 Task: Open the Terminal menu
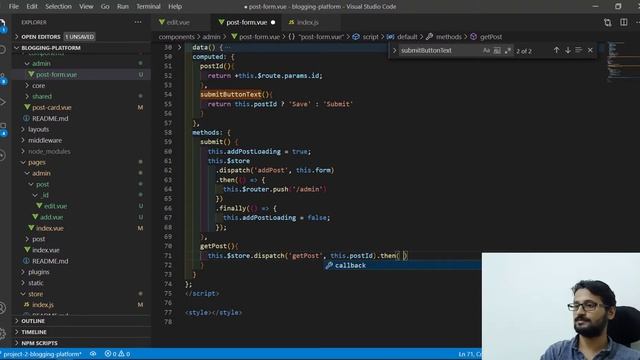point(148,7)
